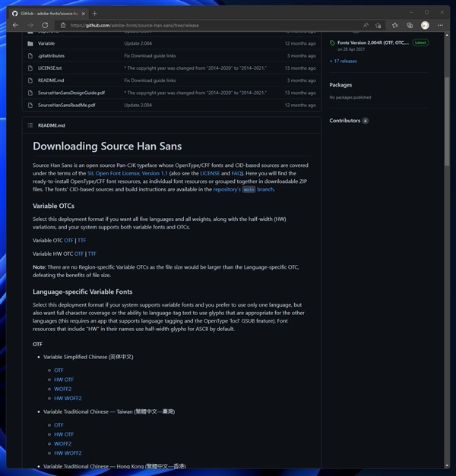Open copyright year commit message for LICENSE.txt

pos(195,68)
